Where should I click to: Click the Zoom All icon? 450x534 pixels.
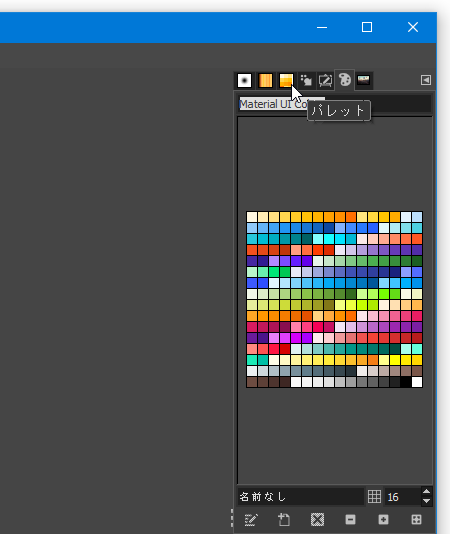416,520
